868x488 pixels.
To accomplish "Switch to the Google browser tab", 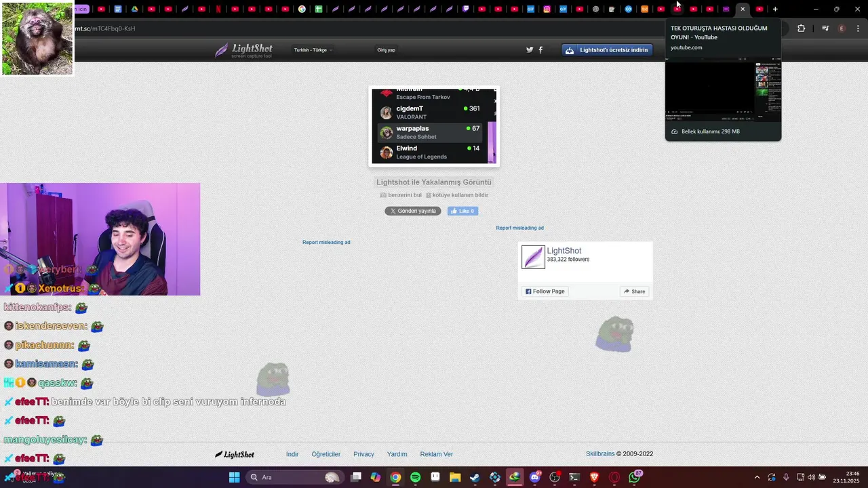I will coord(302,9).
